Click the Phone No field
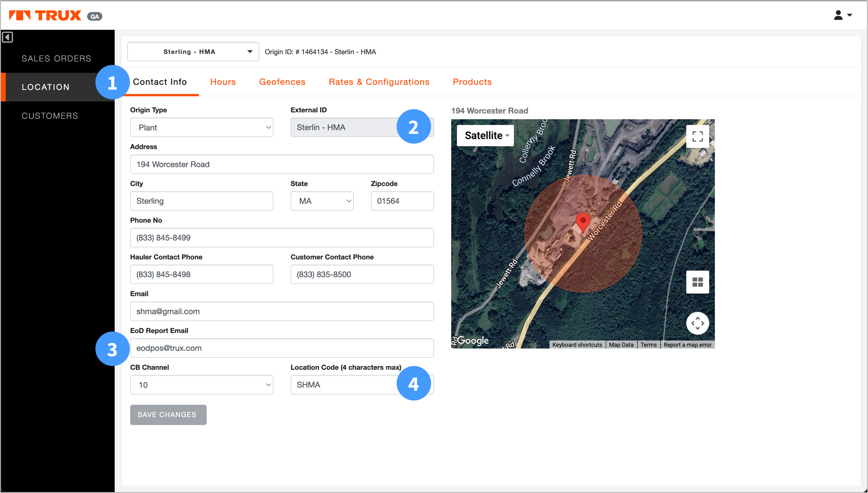This screenshot has height=493, width=868. 282,237
